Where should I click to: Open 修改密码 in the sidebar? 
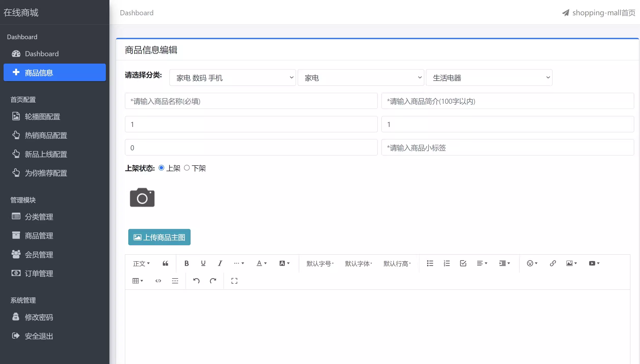point(55,317)
